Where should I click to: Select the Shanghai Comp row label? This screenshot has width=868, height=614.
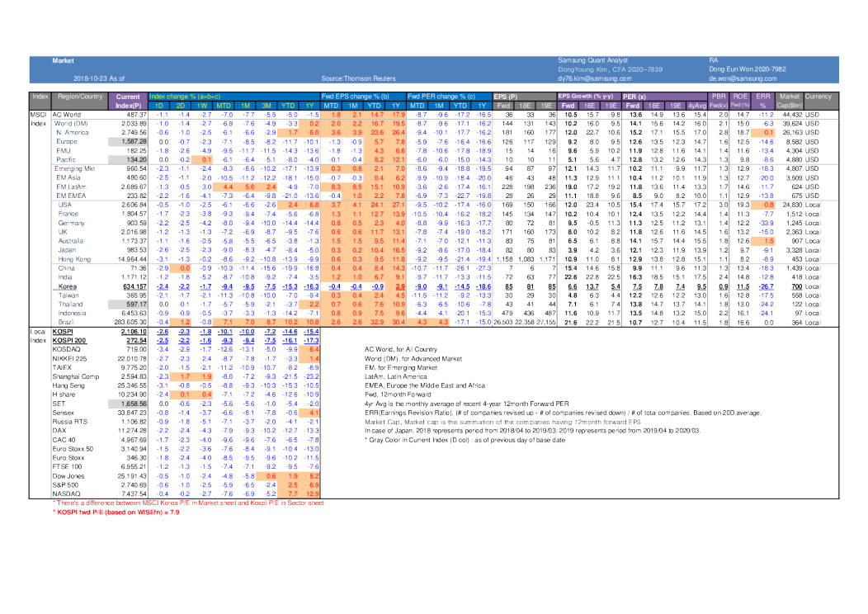(x=76, y=375)
